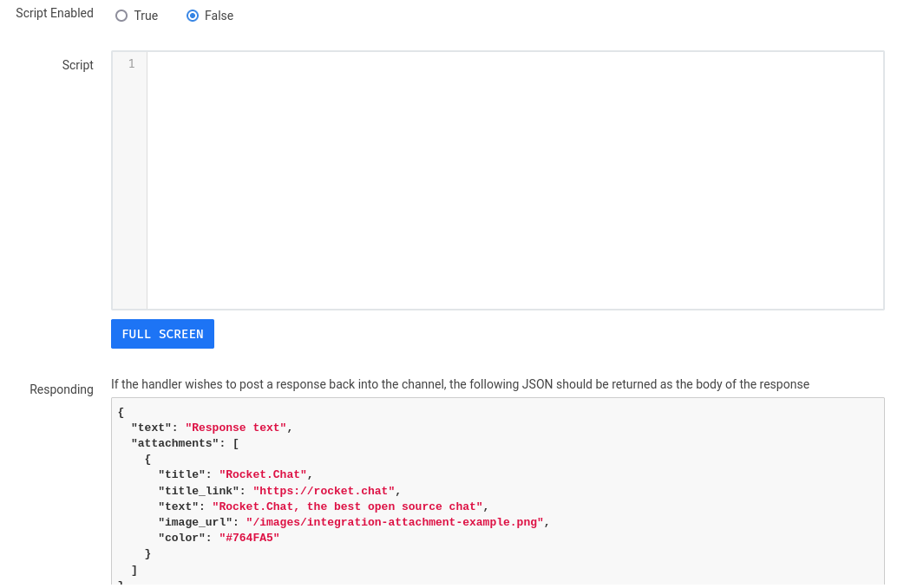Click line number 1 in script gutter
917x588 pixels.
point(132,63)
